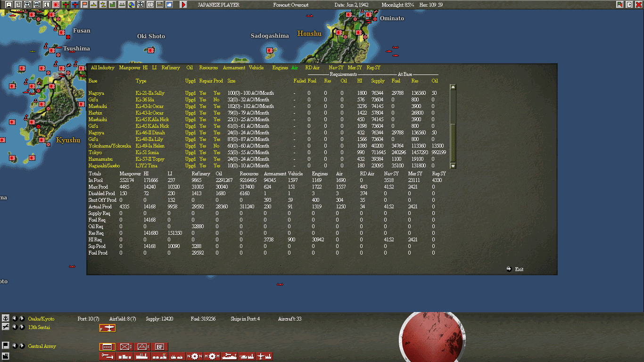The height and width of the screenshot is (362, 644).
Task: Click the industry list scroll-up arrow
Action: [x=453, y=87]
